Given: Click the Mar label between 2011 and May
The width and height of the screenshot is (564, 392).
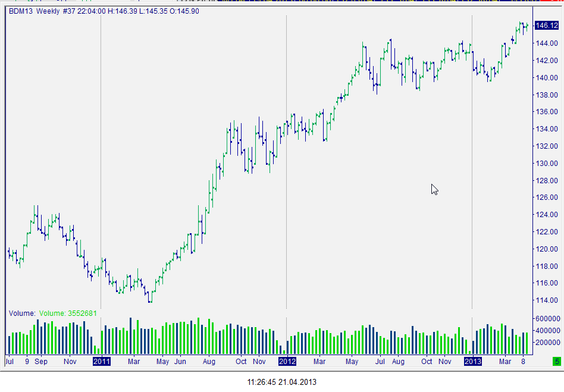Looking at the screenshot, I should [134, 362].
